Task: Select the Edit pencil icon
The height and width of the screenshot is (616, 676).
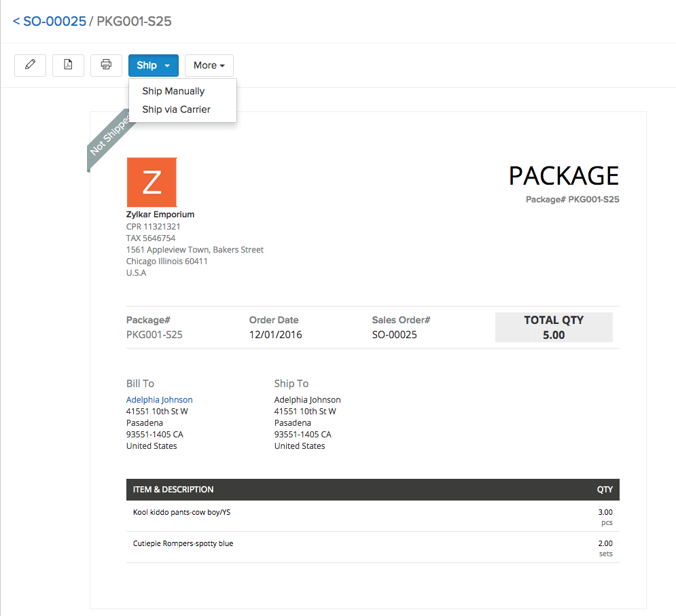Action: 30,65
